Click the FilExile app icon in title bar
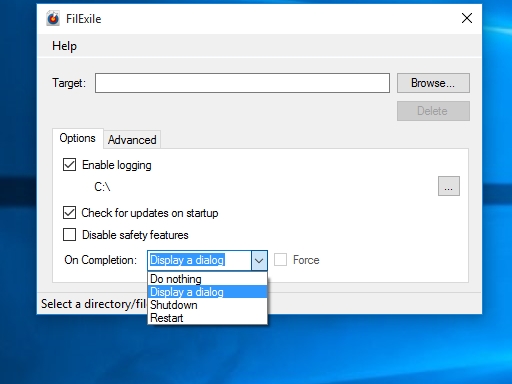The image size is (512, 384). pos(53,18)
